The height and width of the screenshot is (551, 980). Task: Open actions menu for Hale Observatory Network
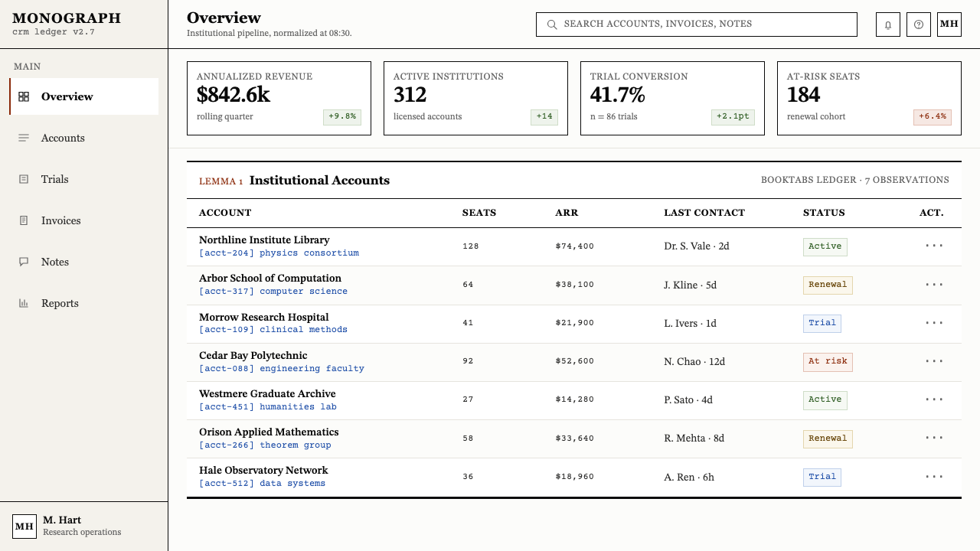pos(934,476)
